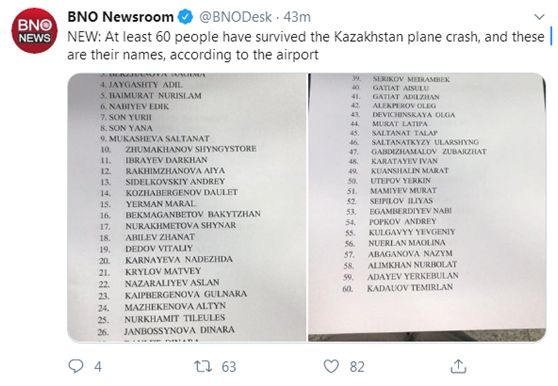This screenshot has height=386, width=558.
Task: Click the reply speech bubble icon
Action: pos(75,366)
